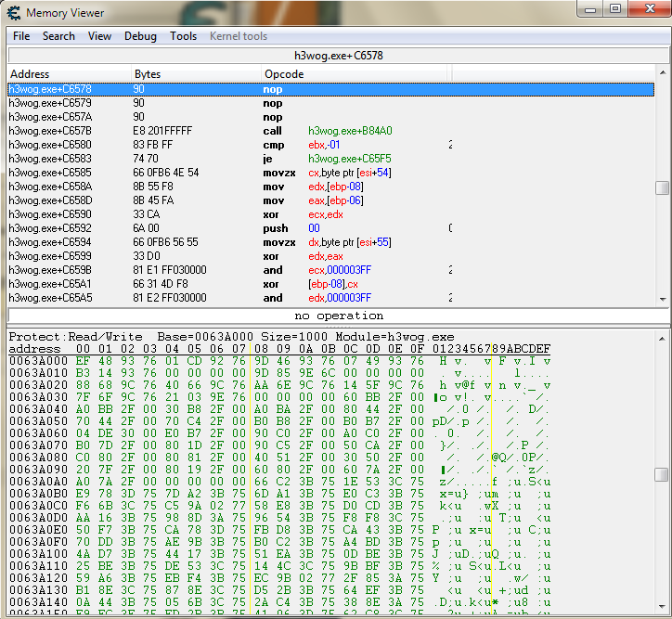Open the Search menu
672x619 pixels.
(x=58, y=36)
